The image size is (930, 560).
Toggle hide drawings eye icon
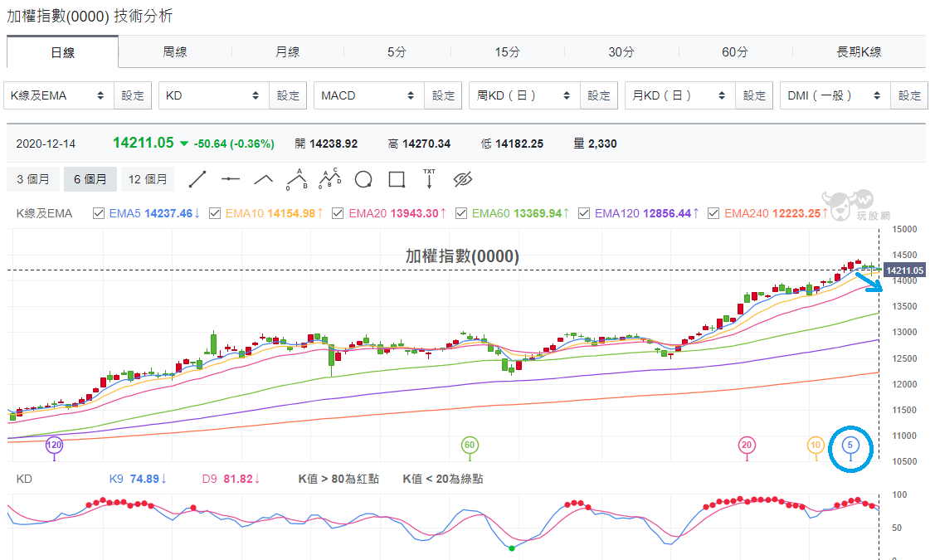pos(463,179)
